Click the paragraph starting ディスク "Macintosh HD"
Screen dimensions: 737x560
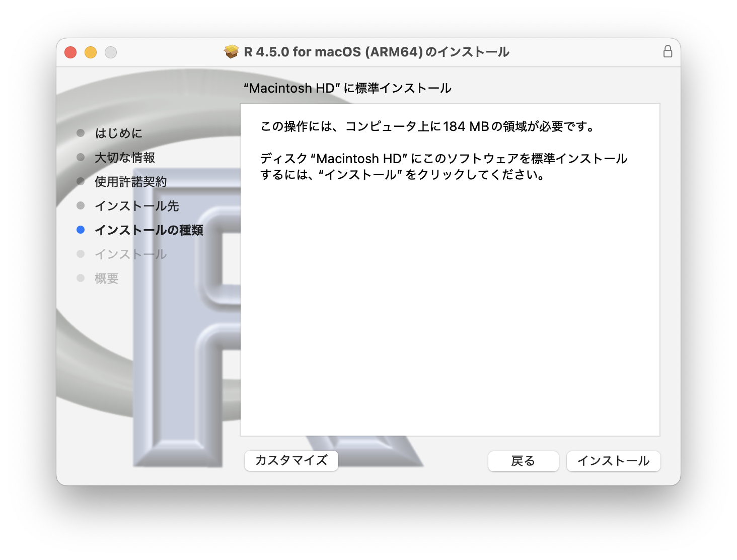(444, 167)
